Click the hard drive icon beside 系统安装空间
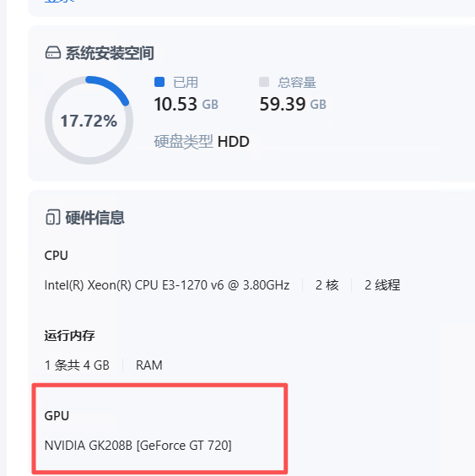The width and height of the screenshot is (475, 476). pos(53,52)
